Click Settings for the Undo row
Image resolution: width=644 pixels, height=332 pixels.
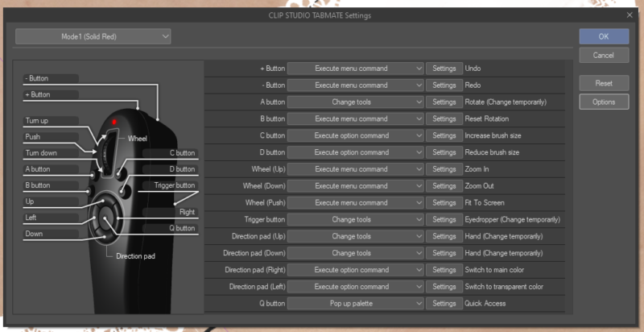(x=444, y=68)
